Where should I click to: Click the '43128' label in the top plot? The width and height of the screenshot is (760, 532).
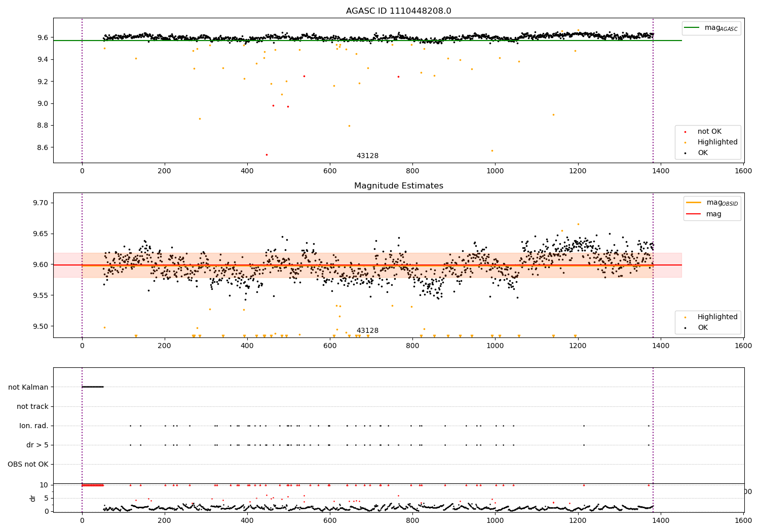[x=367, y=156]
